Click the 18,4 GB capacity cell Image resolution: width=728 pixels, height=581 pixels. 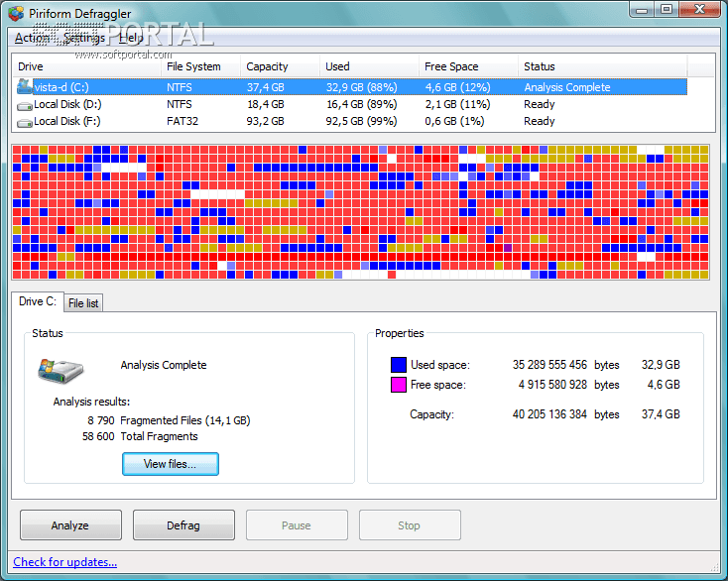[265, 104]
